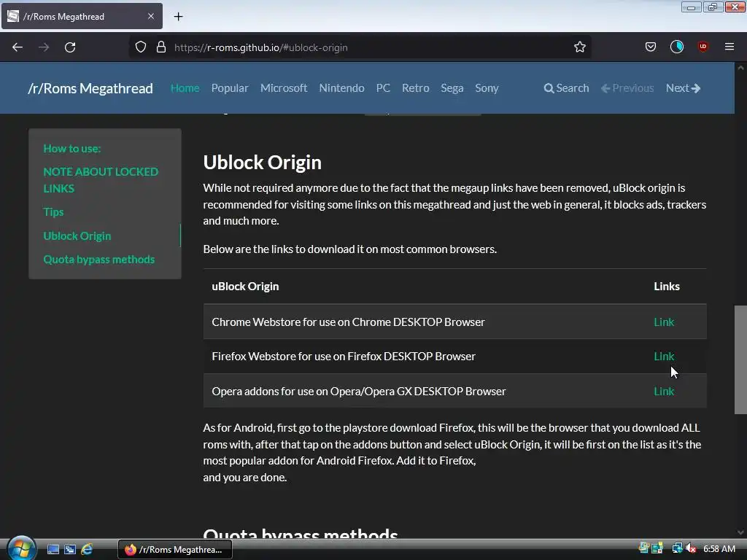747x560 pixels.
Task: Open the Popular nav item
Action: 230,88
